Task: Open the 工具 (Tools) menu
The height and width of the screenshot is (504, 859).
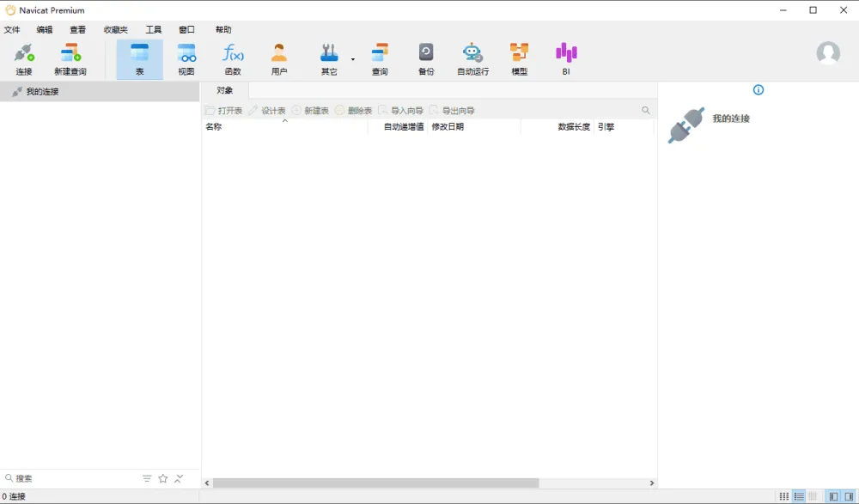Action: point(154,29)
